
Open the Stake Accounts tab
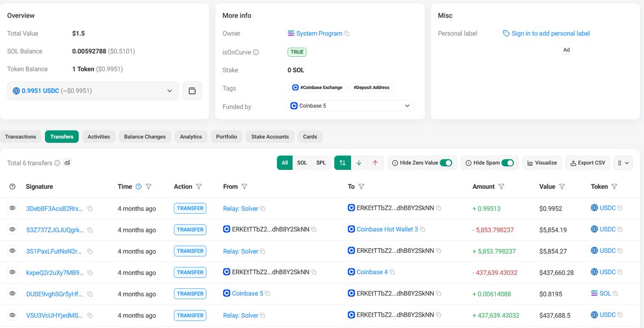click(x=270, y=137)
